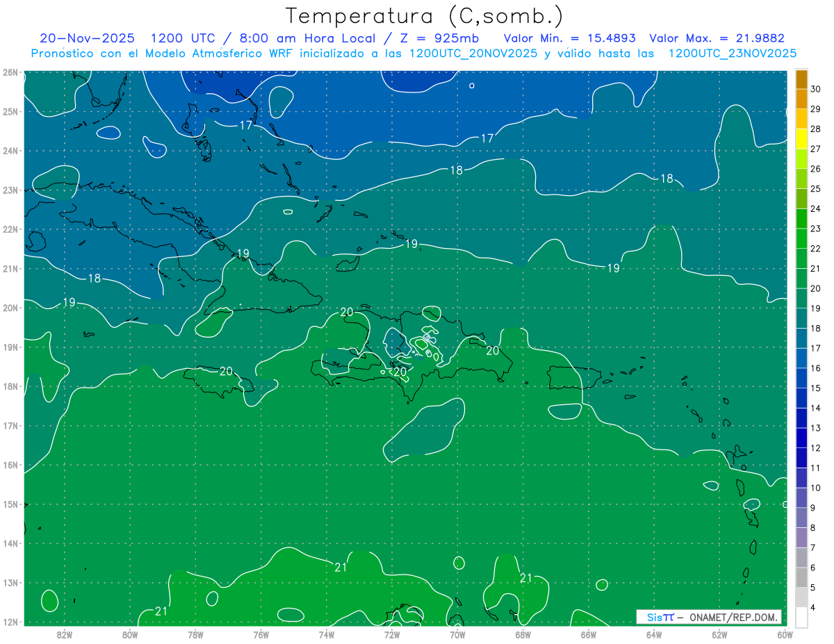Pick the purple swatch between 8 and 9
Viewport: 834px width, 644px height.
(801, 518)
